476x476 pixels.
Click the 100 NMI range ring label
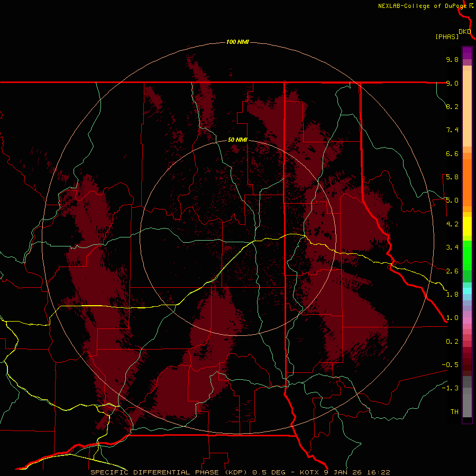(x=237, y=42)
